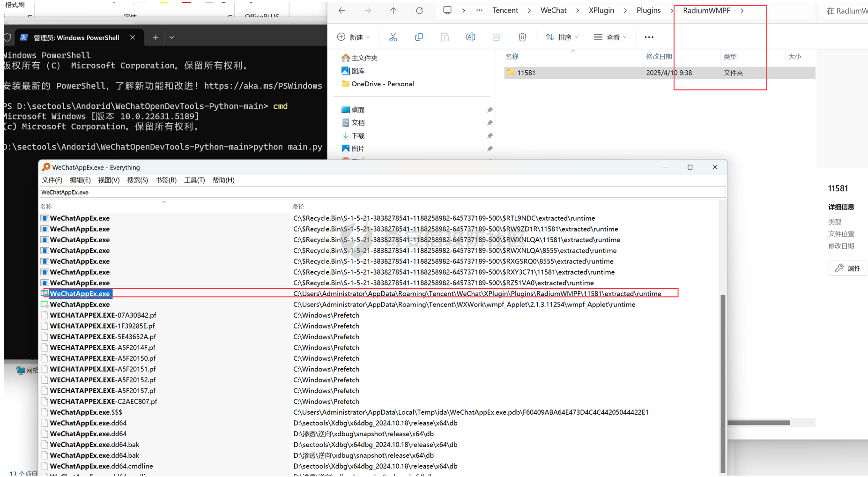Click Everything's vertical scrollbar
Image resolution: width=868 pixels, height=477 pixels.
tap(723, 384)
